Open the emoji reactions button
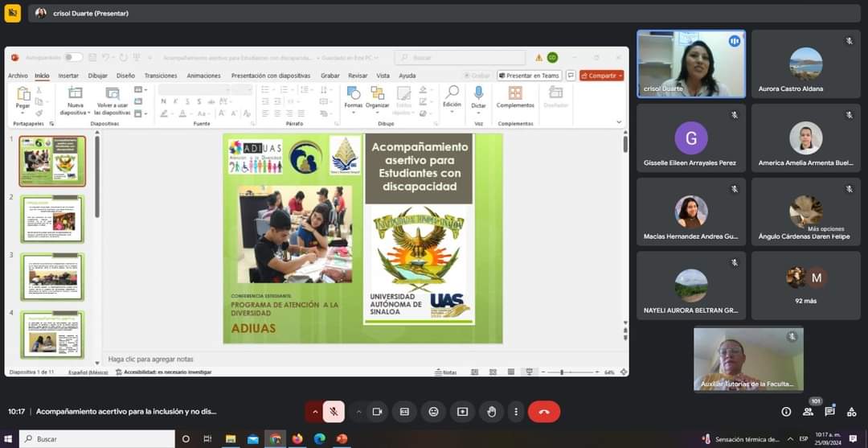 pos(433,412)
